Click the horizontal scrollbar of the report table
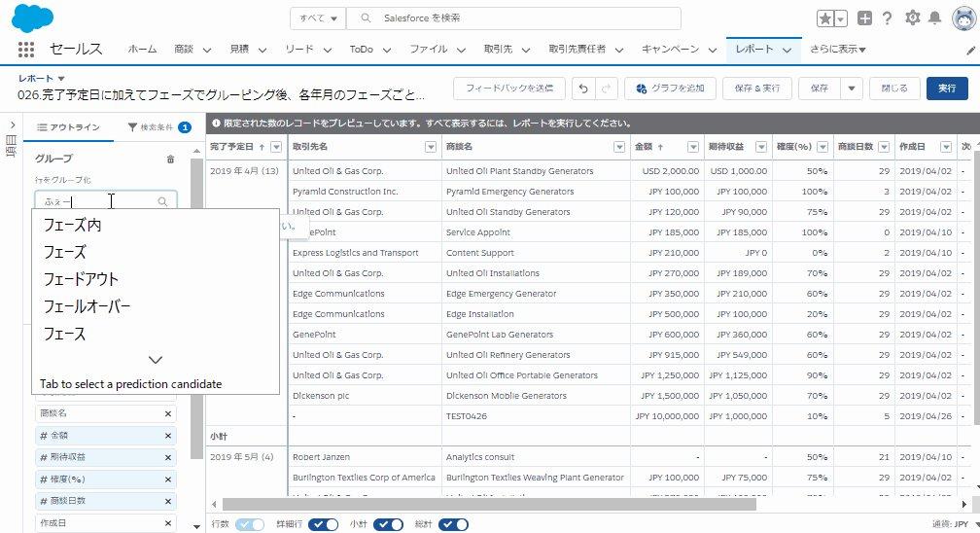 (489, 504)
